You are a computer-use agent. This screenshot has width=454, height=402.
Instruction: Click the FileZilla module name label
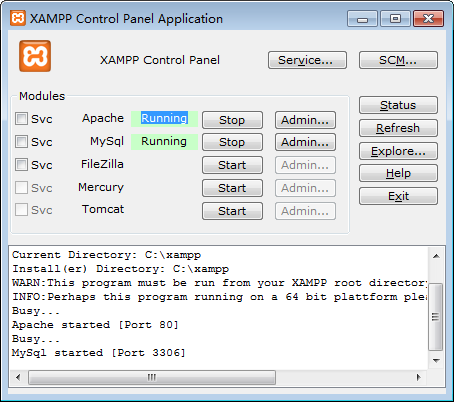click(102, 164)
